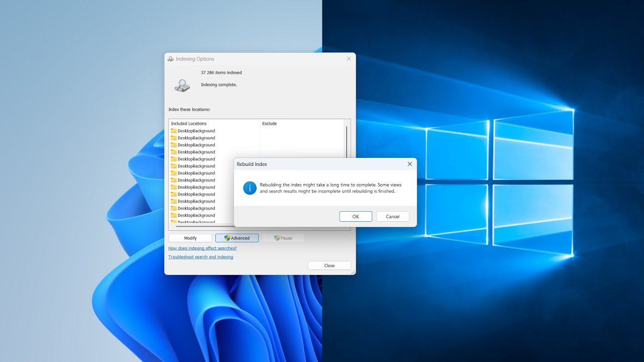Click the resize grip of Indexing Options window
The width and height of the screenshot is (644, 362).
[x=353, y=272]
